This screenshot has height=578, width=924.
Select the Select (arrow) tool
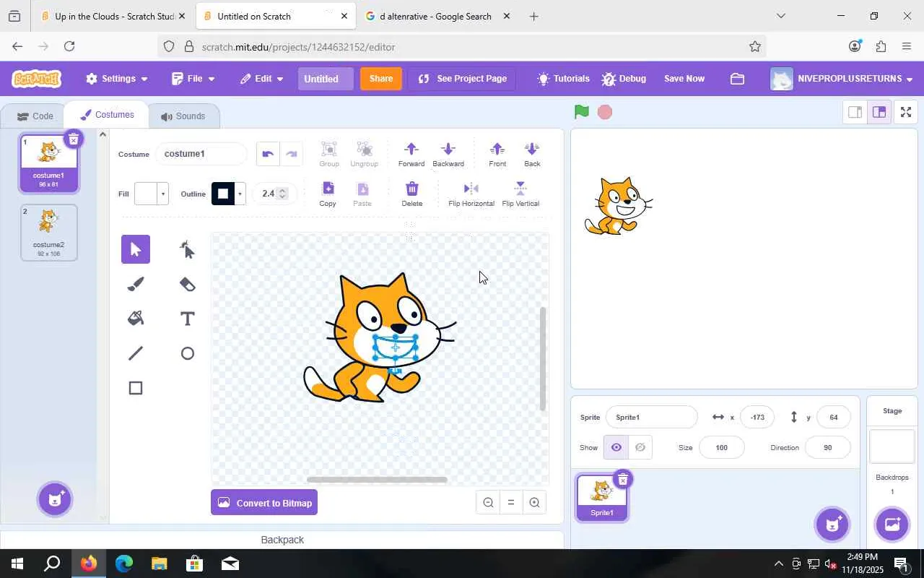136,249
